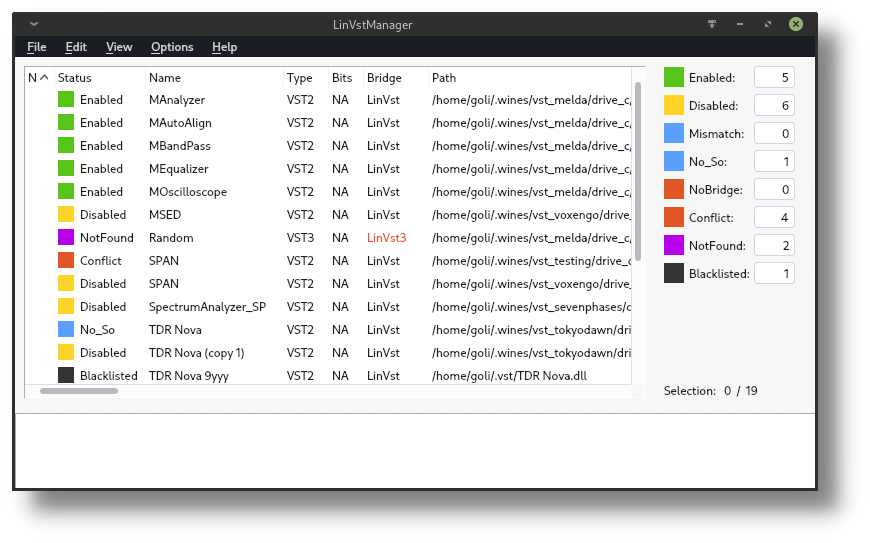Click the blue Mismatch legend swatch

tap(674, 133)
